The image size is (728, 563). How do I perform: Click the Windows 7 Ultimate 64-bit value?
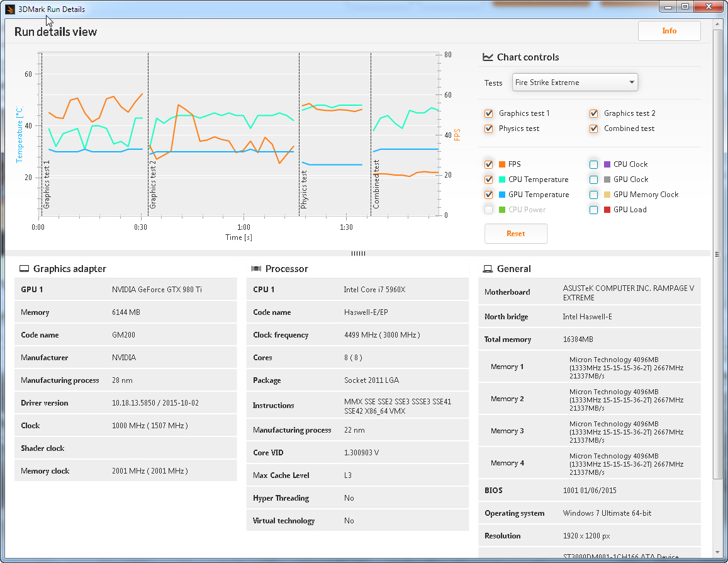tap(607, 513)
